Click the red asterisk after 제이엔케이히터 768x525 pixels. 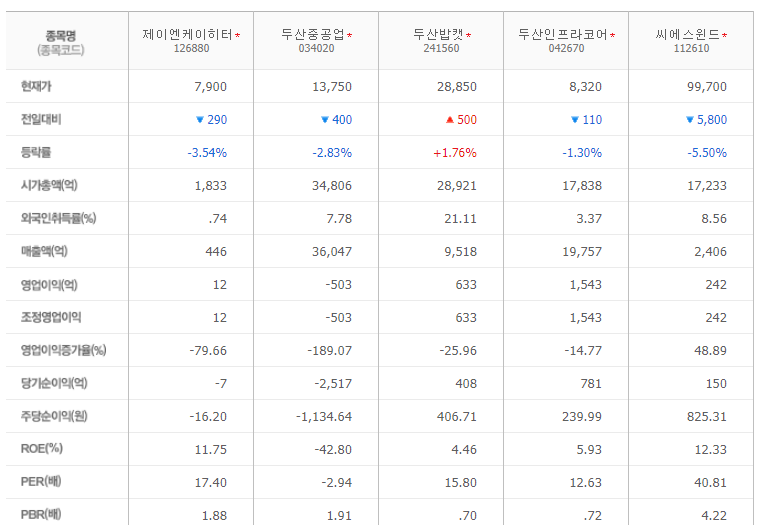pos(238,35)
